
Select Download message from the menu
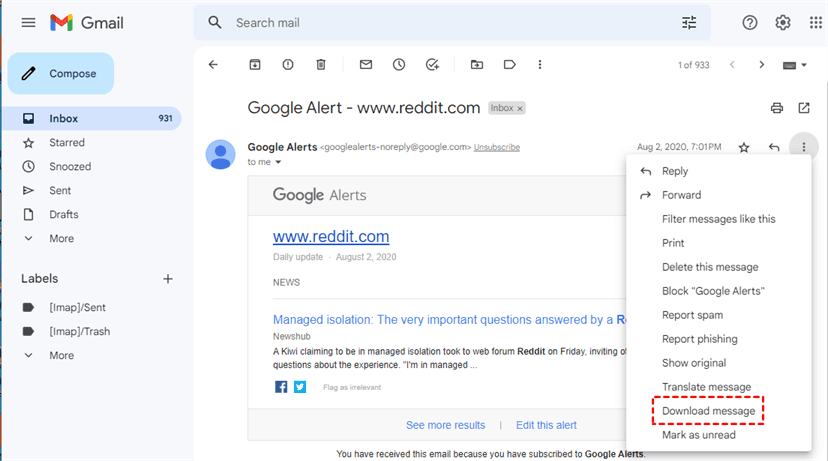pos(708,411)
